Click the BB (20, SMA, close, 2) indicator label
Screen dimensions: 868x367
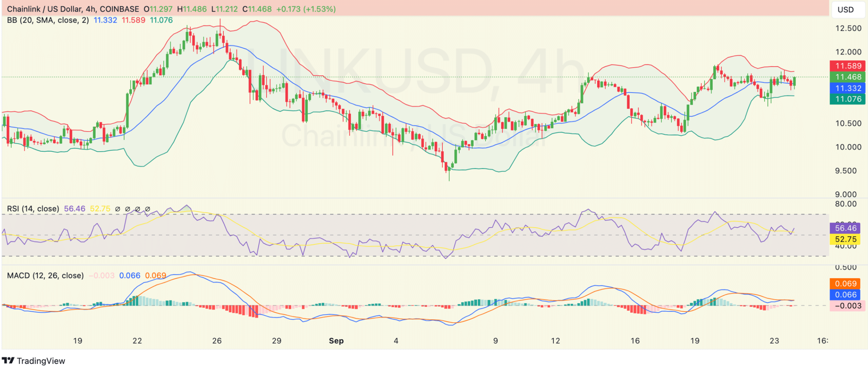[x=48, y=20]
